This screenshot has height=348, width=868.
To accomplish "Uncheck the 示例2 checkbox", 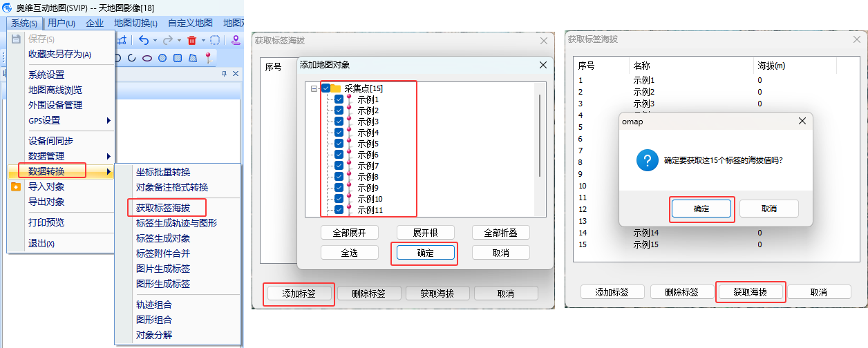I will [339, 110].
